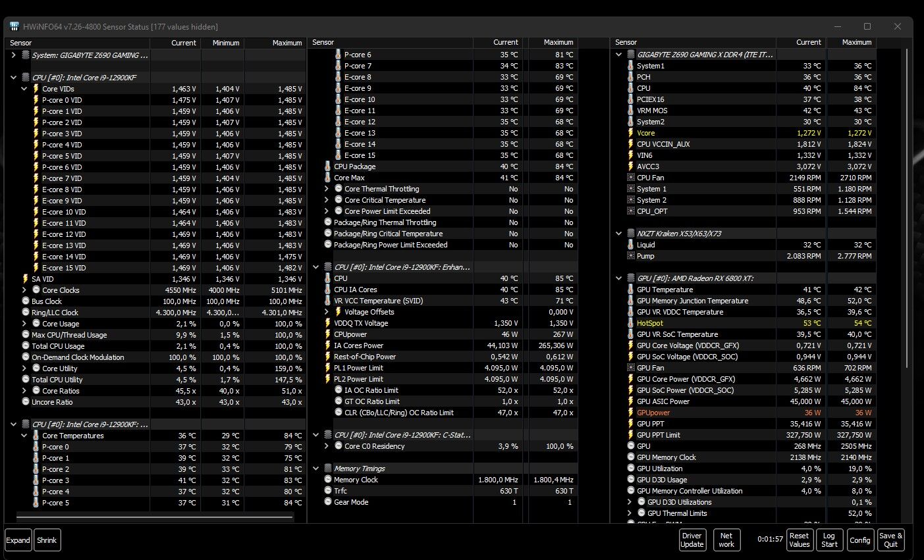This screenshot has height=560, width=924.
Task: Click the lightning icon beside P-core 0 VID
Action: (x=36, y=100)
